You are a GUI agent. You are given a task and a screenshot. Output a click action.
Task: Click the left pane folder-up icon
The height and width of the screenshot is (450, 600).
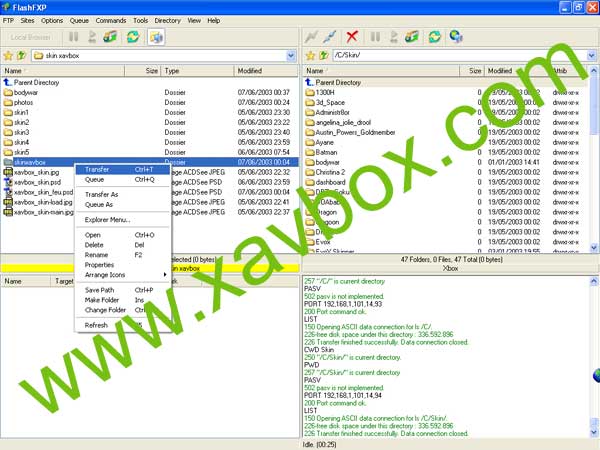(x=22, y=56)
